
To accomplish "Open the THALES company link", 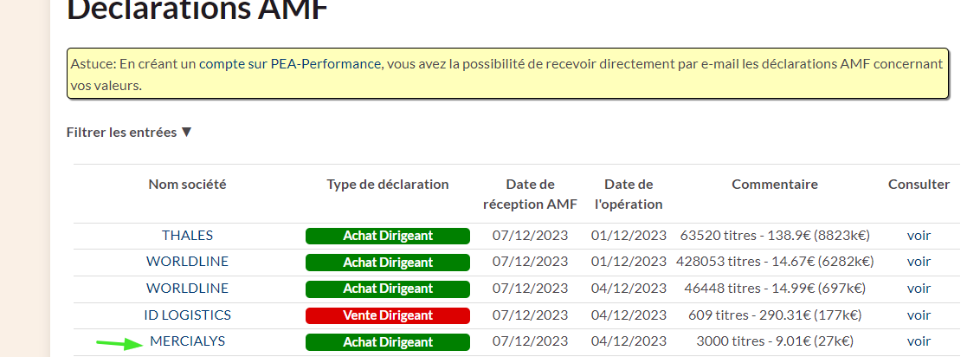I will click(188, 236).
